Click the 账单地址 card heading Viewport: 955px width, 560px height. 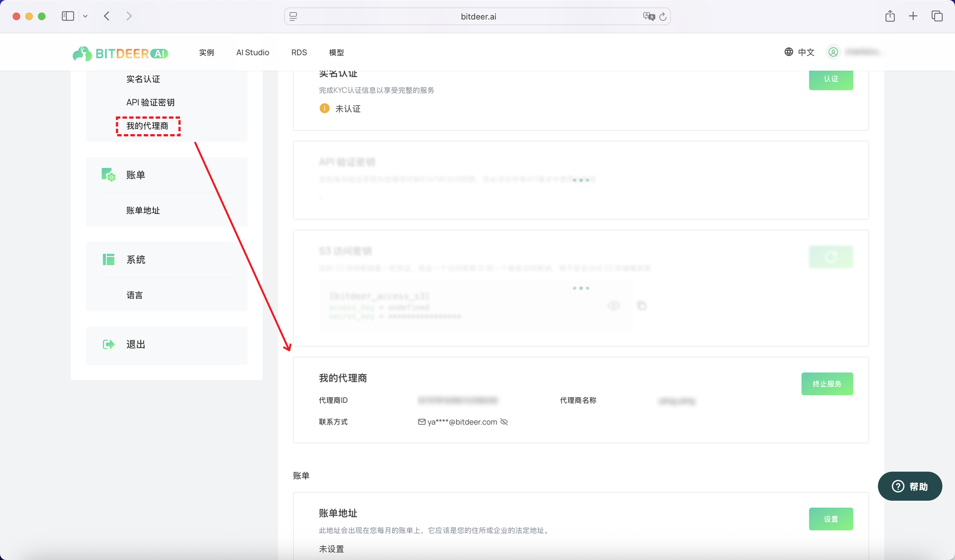point(338,513)
